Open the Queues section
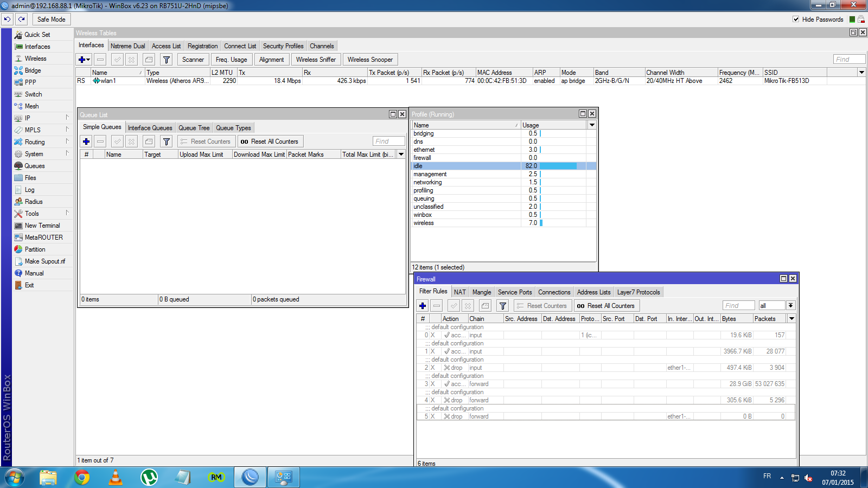This screenshot has width=868, height=488. coord(35,166)
